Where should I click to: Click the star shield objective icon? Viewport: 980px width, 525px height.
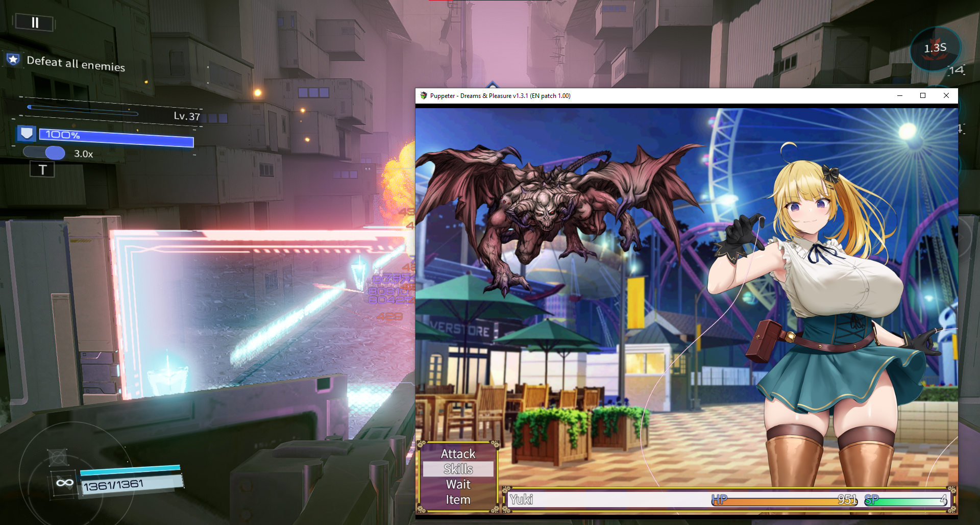click(x=13, y=60)
